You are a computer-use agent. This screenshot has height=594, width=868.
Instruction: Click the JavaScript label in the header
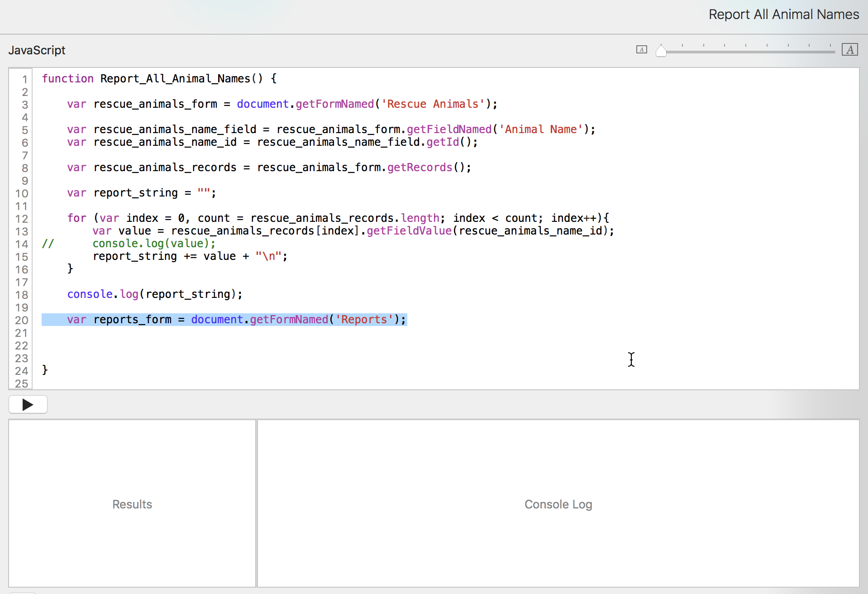(37, 50)
